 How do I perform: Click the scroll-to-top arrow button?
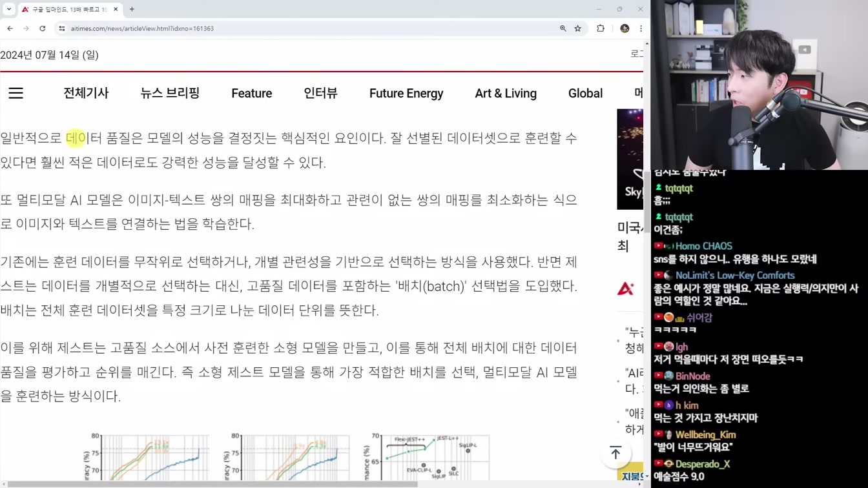(x=615, y=453)
